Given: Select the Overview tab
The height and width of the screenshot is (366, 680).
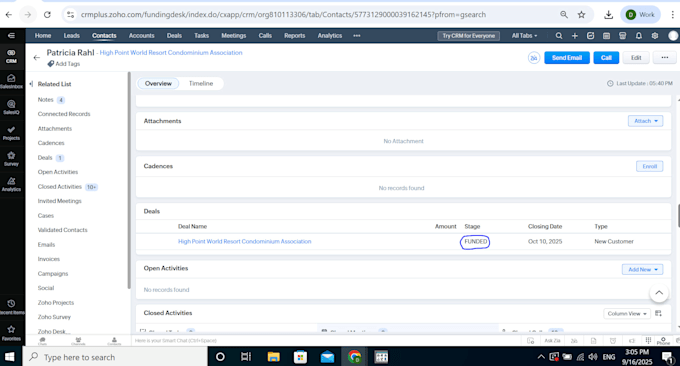Looking at the screenshot, I should click(x=158, y=83).
